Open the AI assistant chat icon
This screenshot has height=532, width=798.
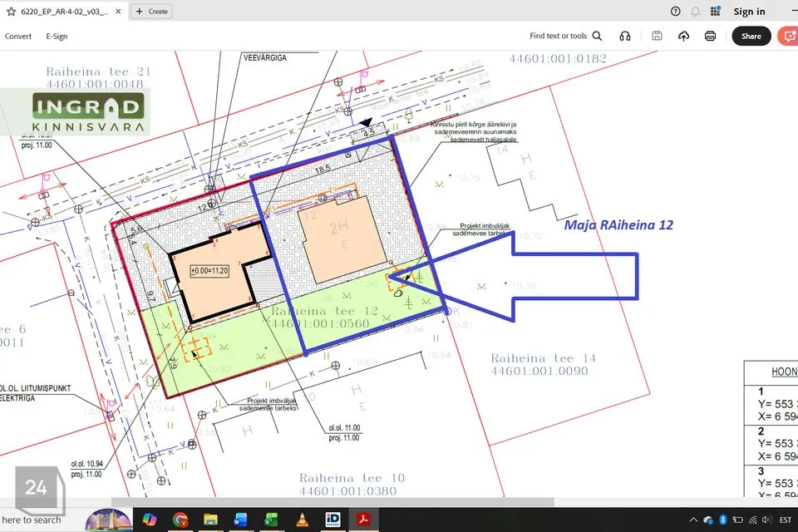tap(787, 37)
